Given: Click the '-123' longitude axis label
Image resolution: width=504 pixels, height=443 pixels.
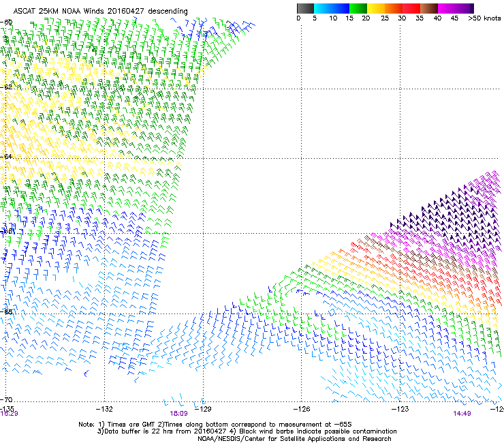Looking at the screenshot, I should [400, 409].
